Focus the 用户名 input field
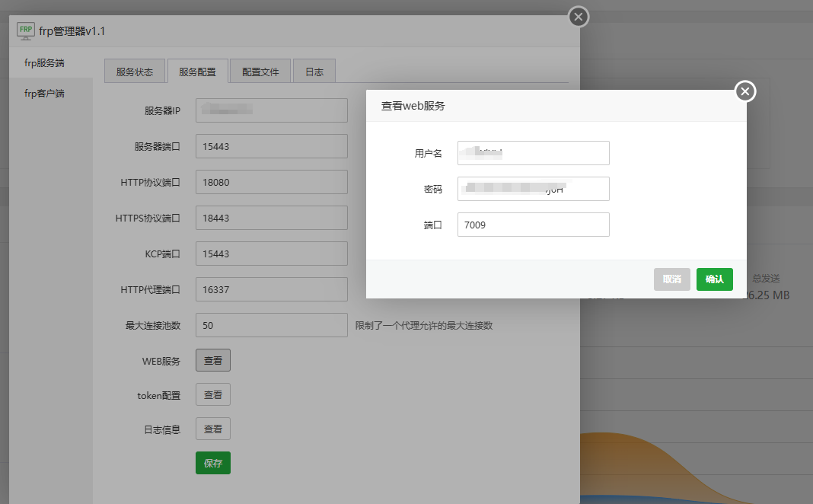 point(533,153)
